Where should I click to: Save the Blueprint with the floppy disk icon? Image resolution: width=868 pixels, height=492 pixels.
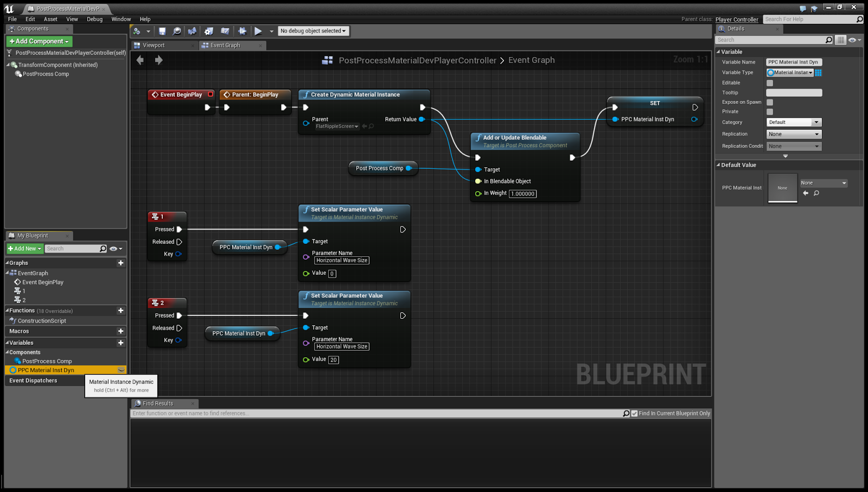pos(163,31)
